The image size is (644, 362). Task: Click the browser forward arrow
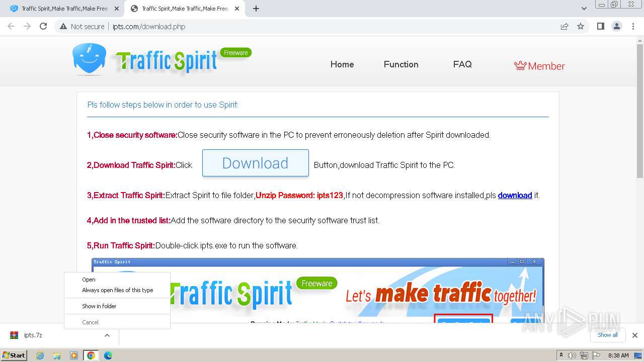click(27, 26)
